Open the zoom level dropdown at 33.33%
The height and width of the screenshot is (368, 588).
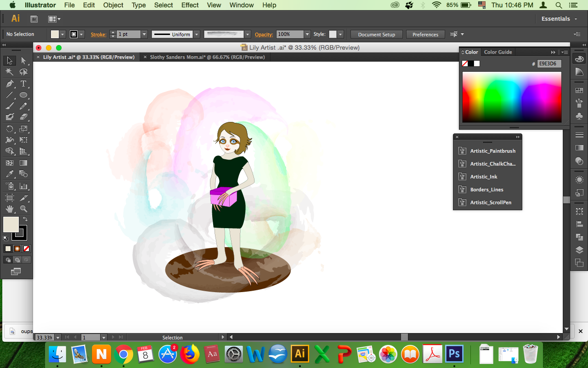pyautogui.click(x=57, y=338)
